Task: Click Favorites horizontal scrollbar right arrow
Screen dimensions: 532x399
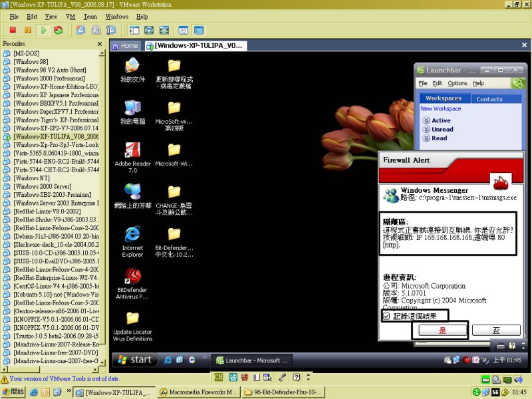Action: [x=95, y=370]
